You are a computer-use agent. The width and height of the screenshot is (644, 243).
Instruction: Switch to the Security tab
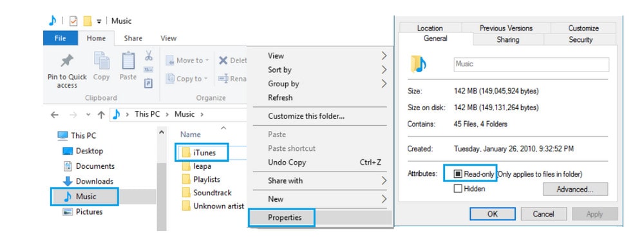(580, 39)
